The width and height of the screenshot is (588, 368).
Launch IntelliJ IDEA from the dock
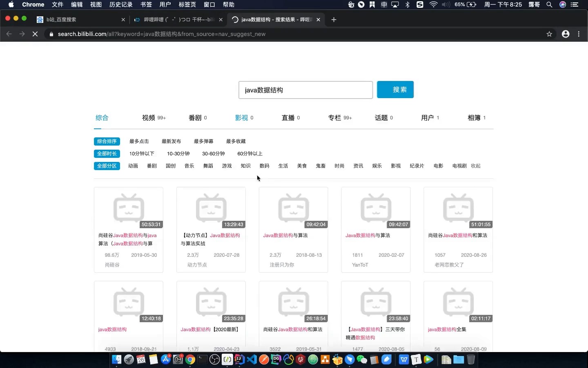(x=240, y=359)
